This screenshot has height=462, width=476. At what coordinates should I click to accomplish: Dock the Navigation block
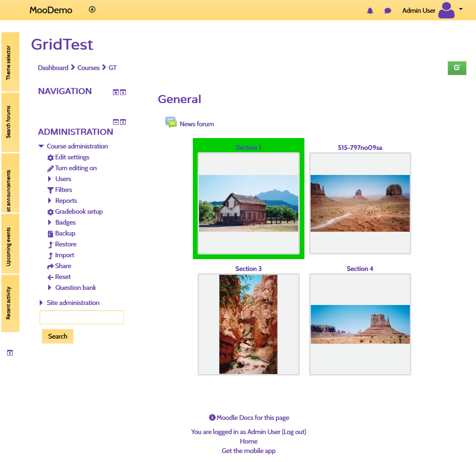point(123,92)
